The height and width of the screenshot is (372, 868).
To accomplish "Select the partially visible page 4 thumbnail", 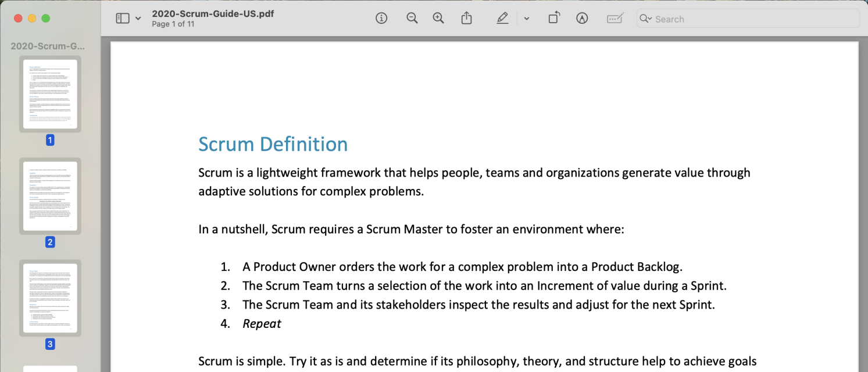I will pyautogui.click(x=50, y=368).
